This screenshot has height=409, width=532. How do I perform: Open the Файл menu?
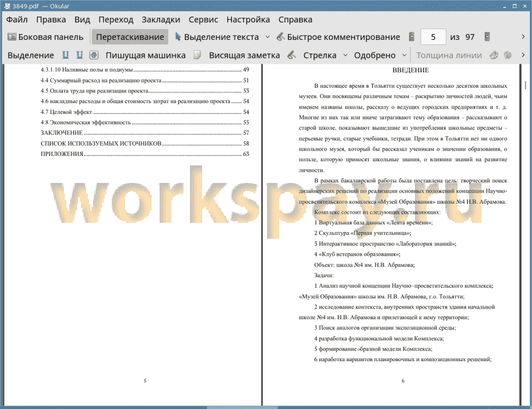click(x=17, y=20)
